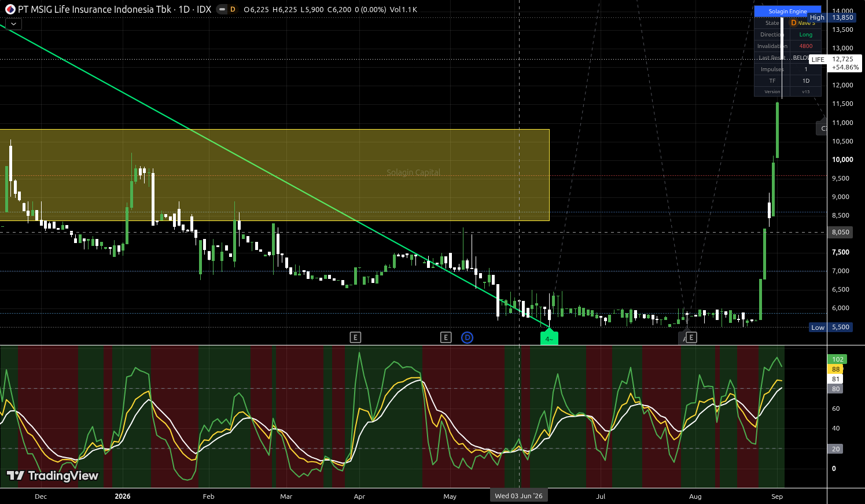
Task: Click the 7,500 label on price axis
Action: click(841, 252)
